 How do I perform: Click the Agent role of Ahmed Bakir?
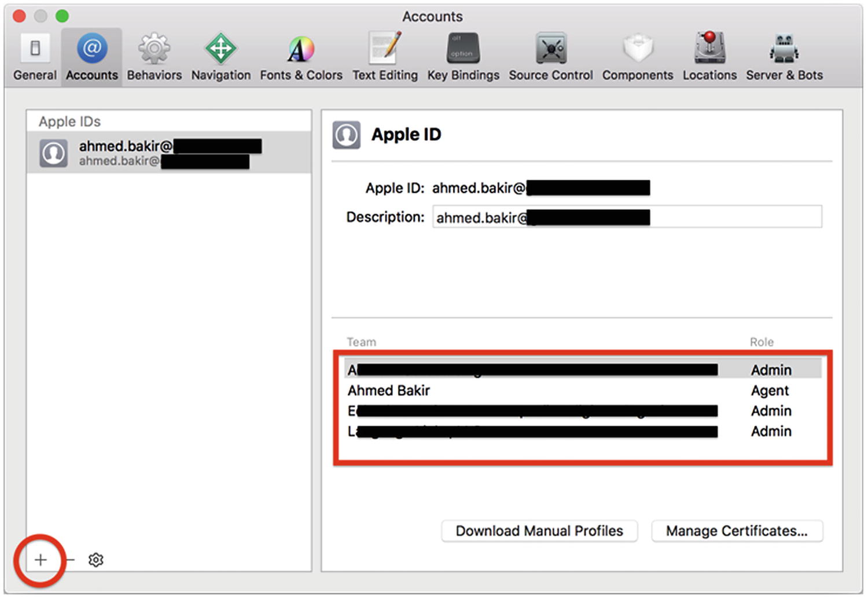point(770,391)
